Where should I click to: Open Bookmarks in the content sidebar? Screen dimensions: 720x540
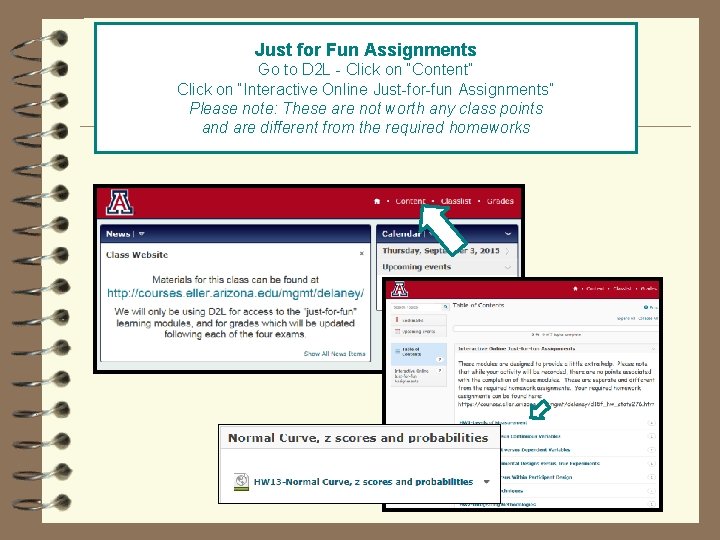coord(419,320)
